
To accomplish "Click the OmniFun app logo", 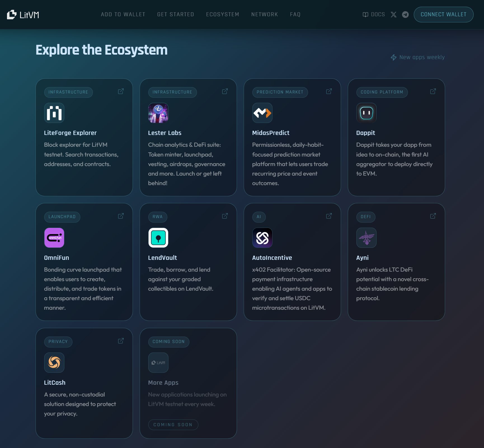I will (54, 238).
